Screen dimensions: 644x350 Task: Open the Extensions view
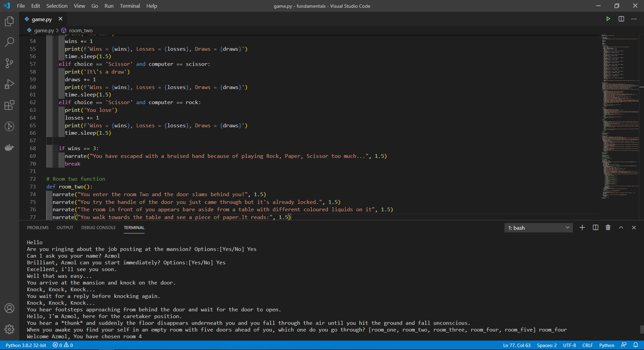point(9,105)
